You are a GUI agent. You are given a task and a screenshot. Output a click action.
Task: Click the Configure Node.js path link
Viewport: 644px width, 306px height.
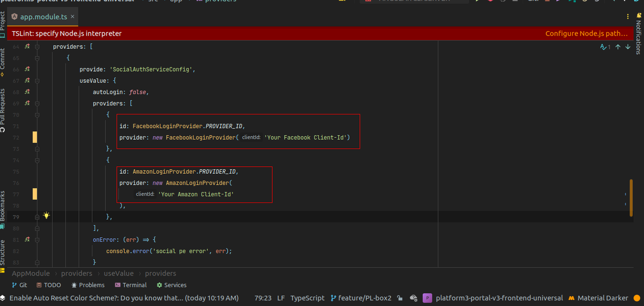(587, 34)
